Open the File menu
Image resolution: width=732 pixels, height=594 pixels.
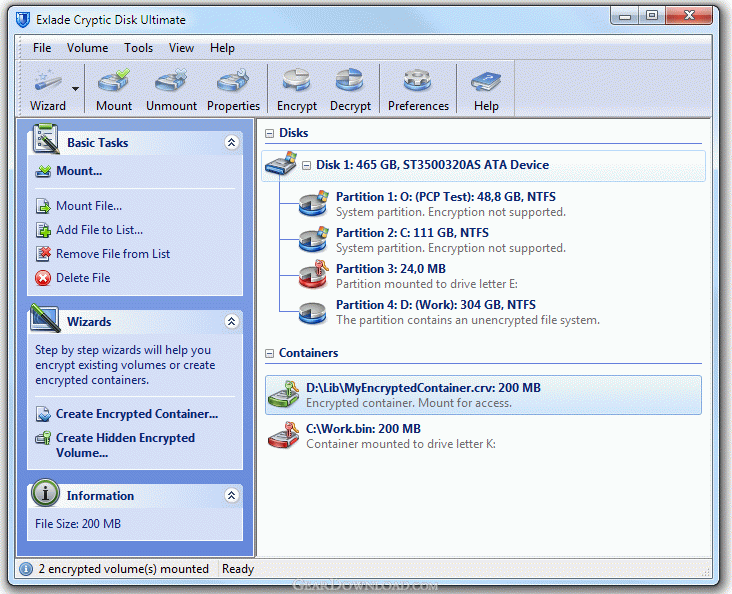[x=42, y=48]
